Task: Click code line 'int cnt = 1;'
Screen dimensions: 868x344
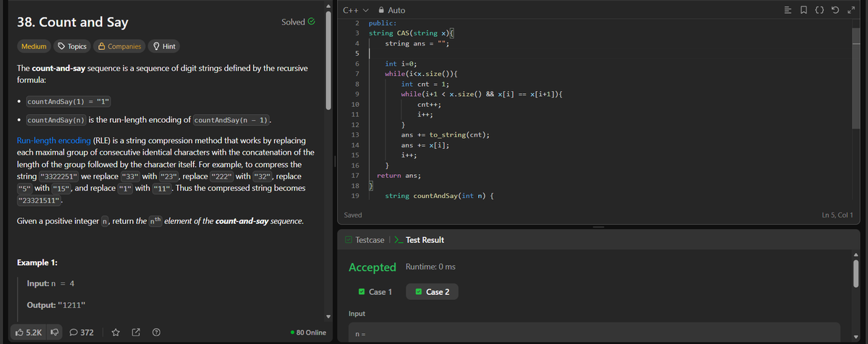Action: click(x=425, y=84)
